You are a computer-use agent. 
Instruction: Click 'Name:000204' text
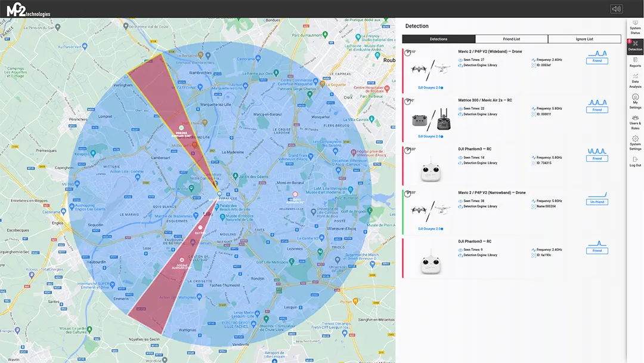tap(546, 207)
